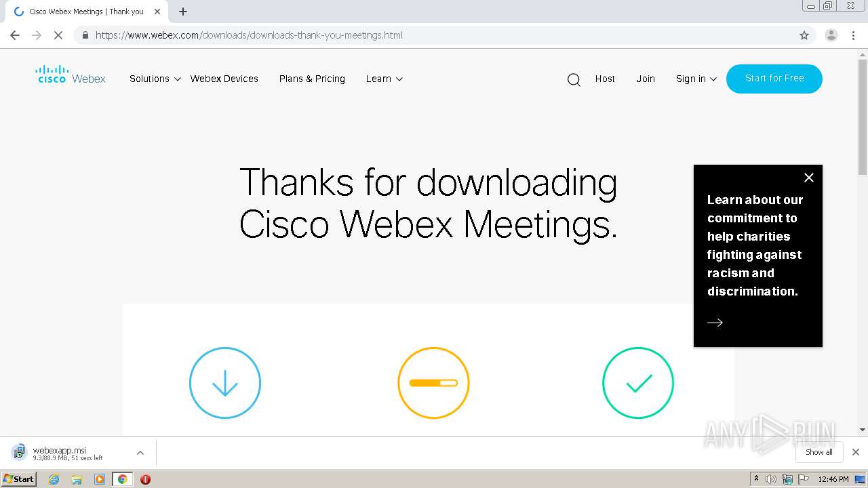The width and height of the screenshot is (868, 488).
Task: Click Show all downloads button
Action: tap(819, 452)
